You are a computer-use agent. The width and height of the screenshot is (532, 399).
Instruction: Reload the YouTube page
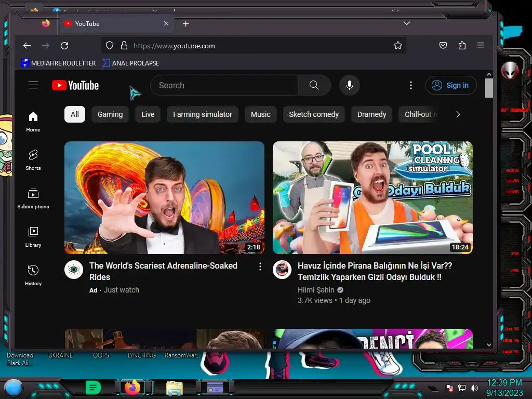point(64,46)
